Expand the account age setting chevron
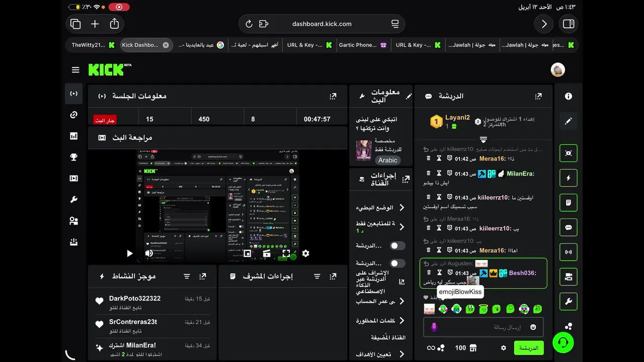Screen dimensions: 644x362 coord(401,301)
